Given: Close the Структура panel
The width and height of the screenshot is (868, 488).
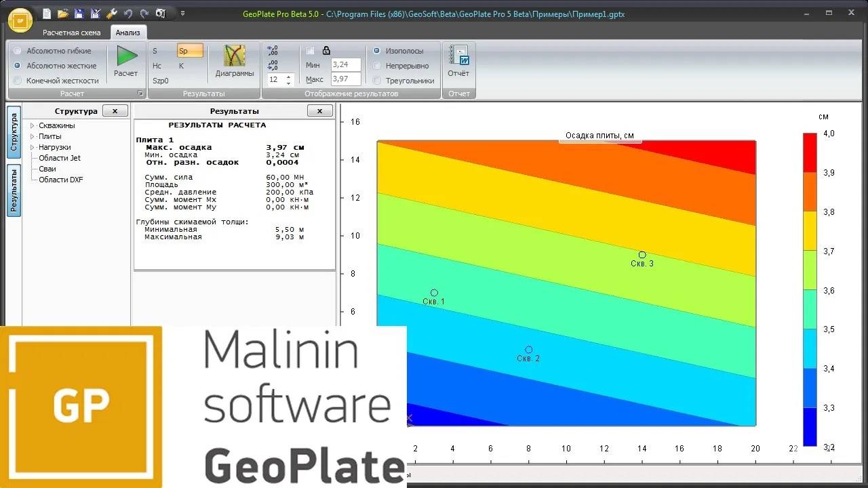Looking at the screenshot, I should coord(115,111).
